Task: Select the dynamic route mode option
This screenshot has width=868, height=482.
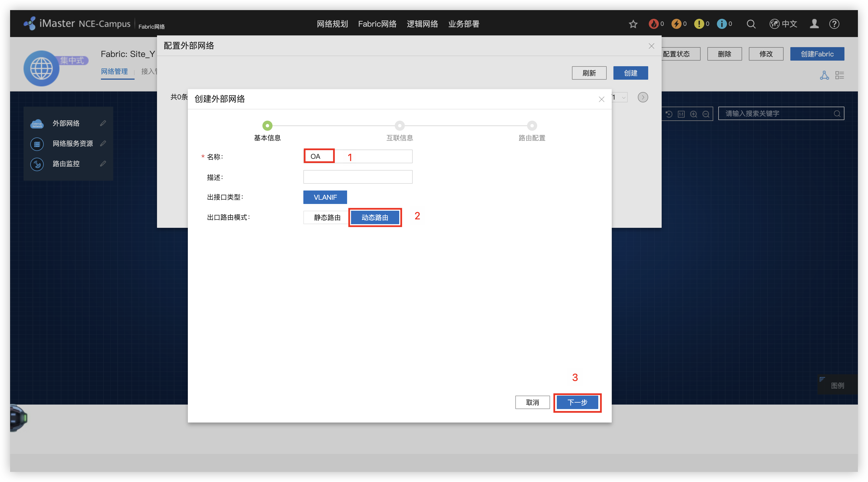Action: tap(375, 217)
